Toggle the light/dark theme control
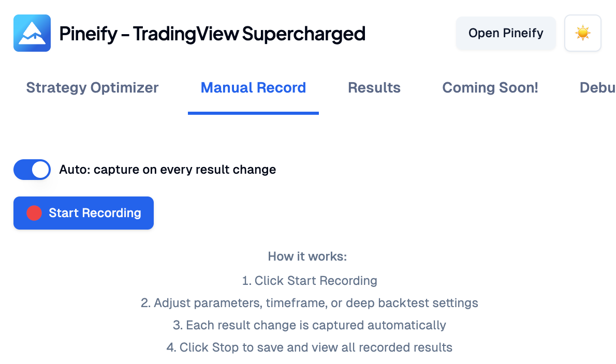 pyautogui.click(x=583, y=33)
